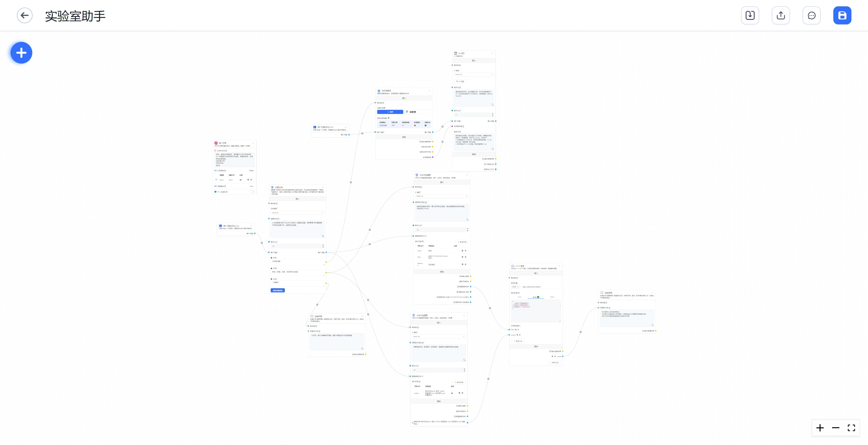Viewport: 868px width, 445px height.
Task: Open AI model dropdown in AI chat node
Action: click(x=473, y=74)
